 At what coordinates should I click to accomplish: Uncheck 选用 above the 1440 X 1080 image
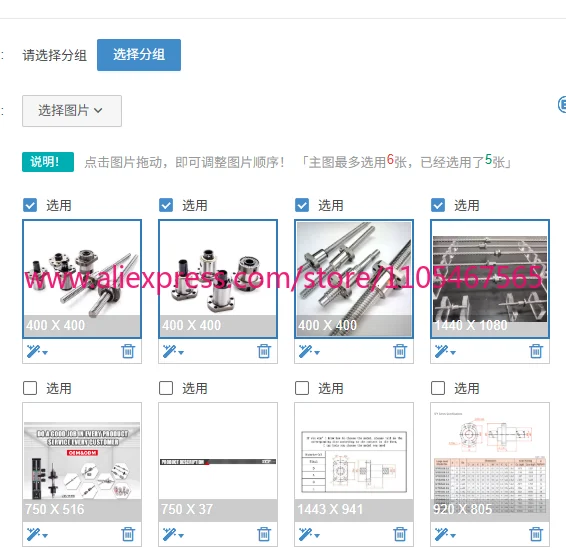tap(438, 205)
